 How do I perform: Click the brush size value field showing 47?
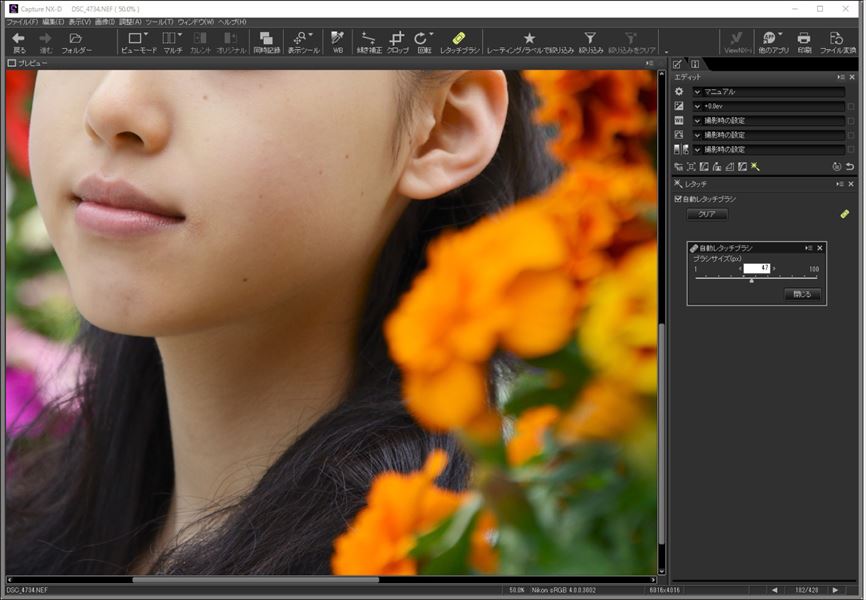point(757,269)
